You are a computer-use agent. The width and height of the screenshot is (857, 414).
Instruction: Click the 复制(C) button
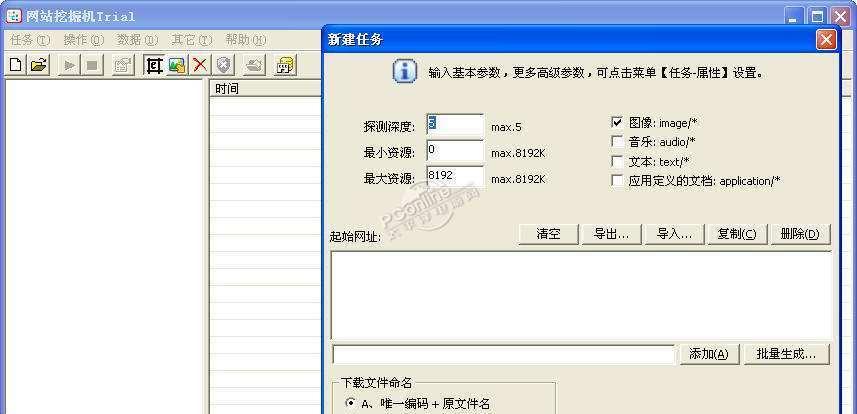point(737,234)
